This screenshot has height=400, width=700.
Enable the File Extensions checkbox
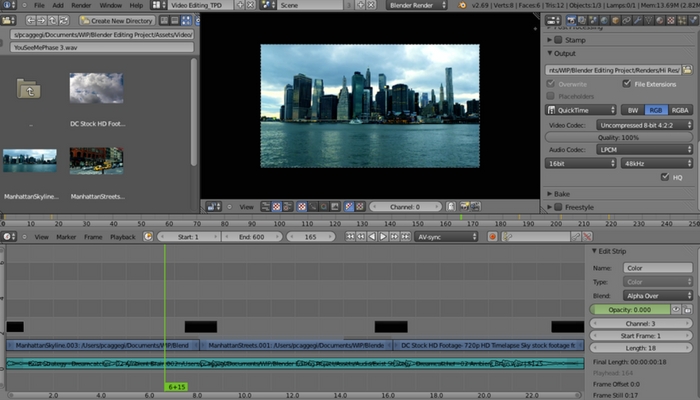point(626,84)
